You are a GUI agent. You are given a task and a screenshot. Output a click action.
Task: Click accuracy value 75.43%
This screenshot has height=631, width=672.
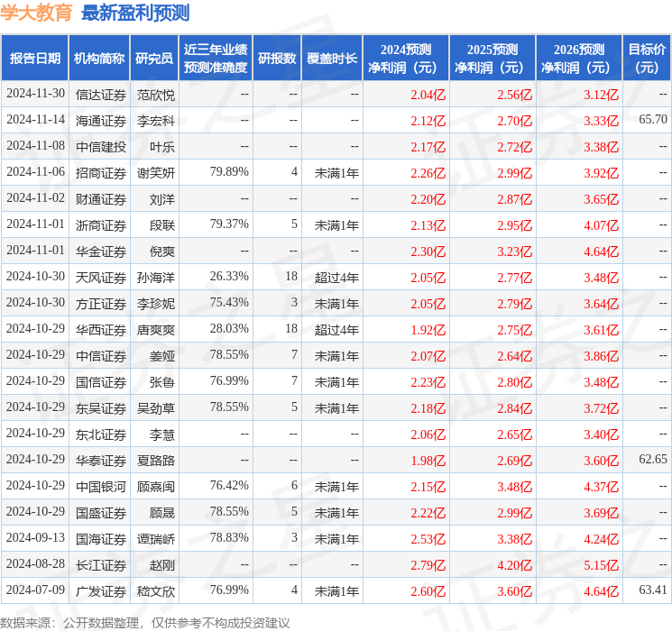(229, 302)
